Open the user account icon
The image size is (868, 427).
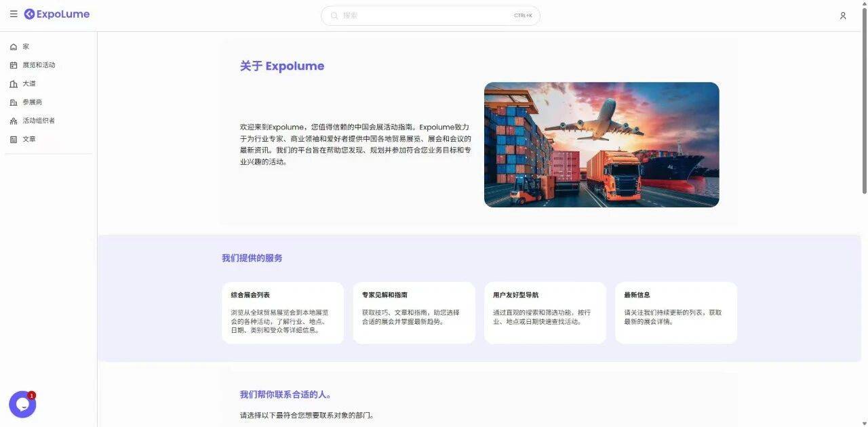843,16
